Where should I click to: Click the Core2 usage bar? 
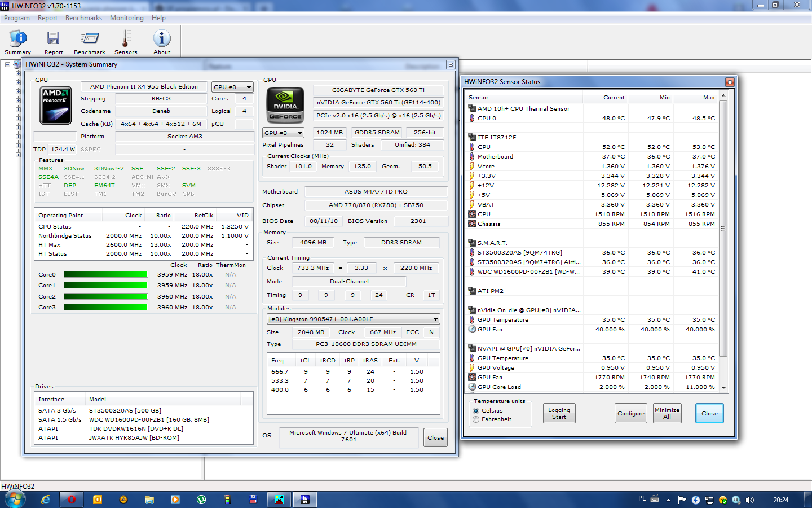point(106,296)
